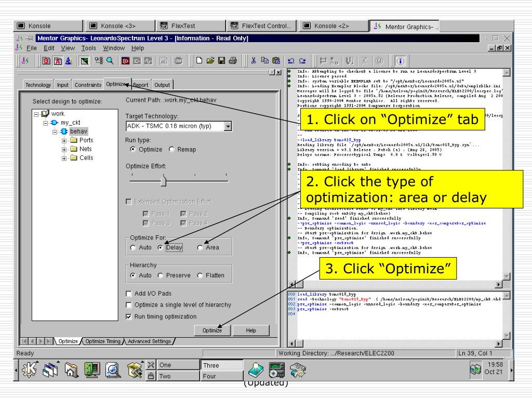Click the media player icon in KDE panel
532x399 pixels.
coord(276,370)
